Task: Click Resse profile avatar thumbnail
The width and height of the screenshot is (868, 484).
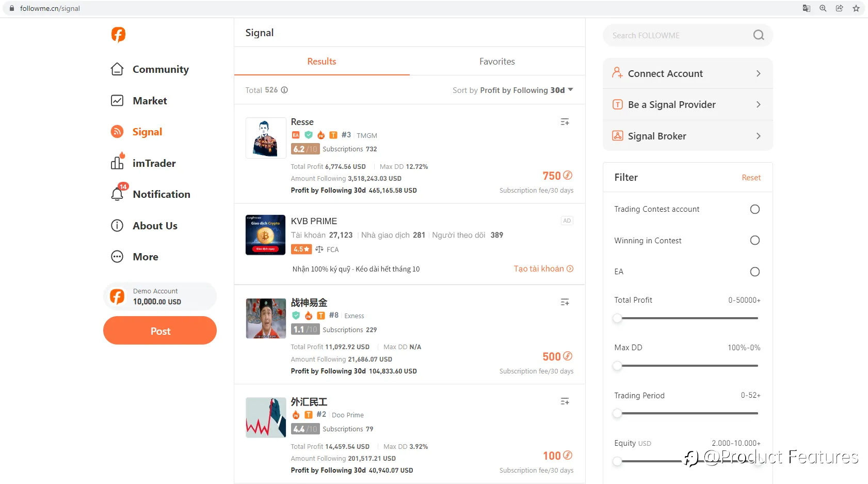Action: (266, 137)
